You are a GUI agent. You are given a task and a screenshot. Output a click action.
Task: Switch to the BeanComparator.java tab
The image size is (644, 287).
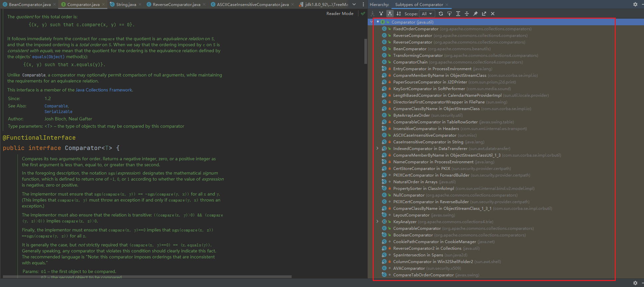(30, 5)
